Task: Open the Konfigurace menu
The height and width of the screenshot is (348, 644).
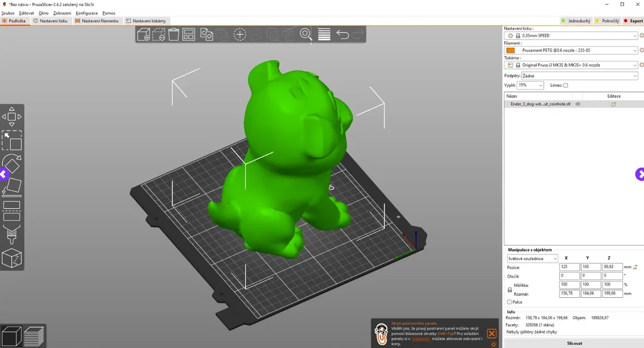Action: (87, 13)
